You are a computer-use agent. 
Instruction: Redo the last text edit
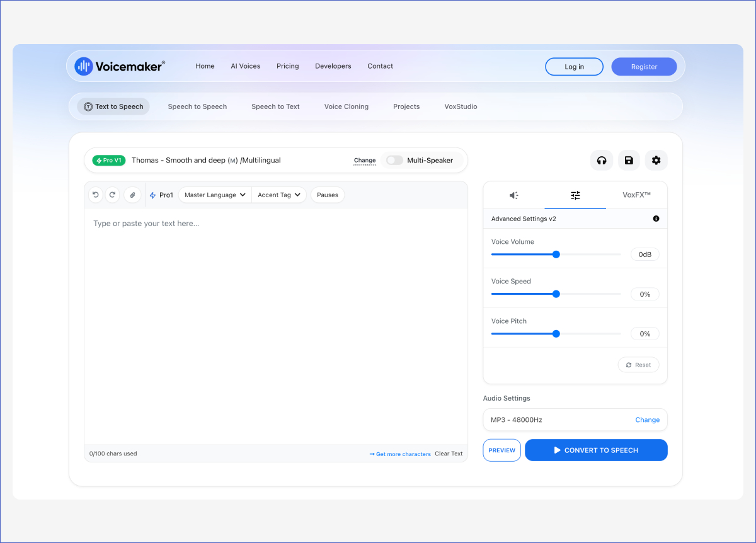pos(112,195)
